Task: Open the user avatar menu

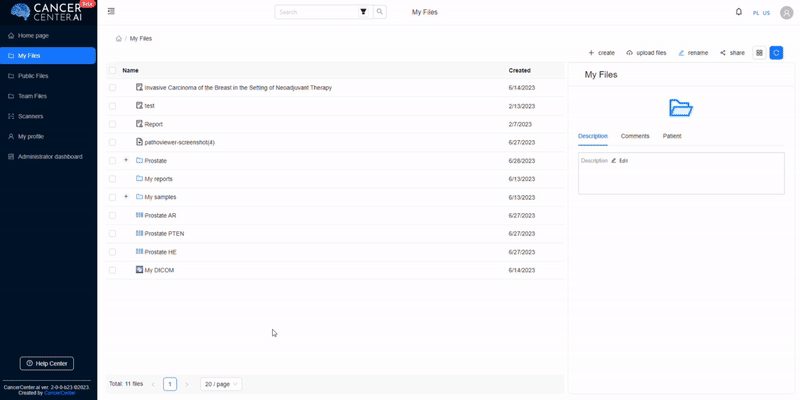Action: (786, 13)
